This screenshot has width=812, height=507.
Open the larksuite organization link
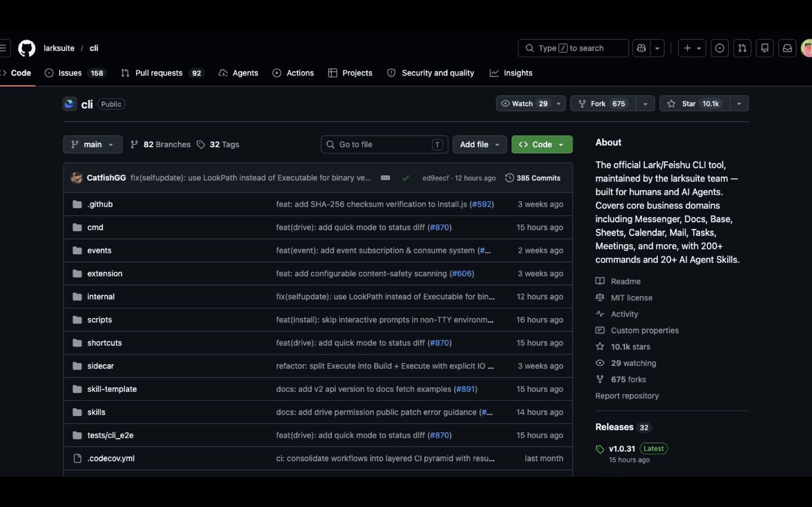click(x=59, y=48)
